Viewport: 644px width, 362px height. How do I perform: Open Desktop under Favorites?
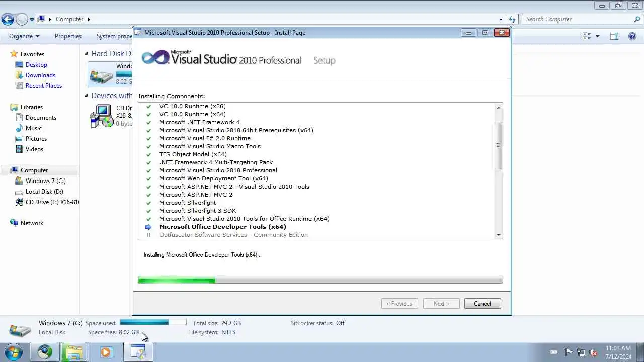(36, 65)
